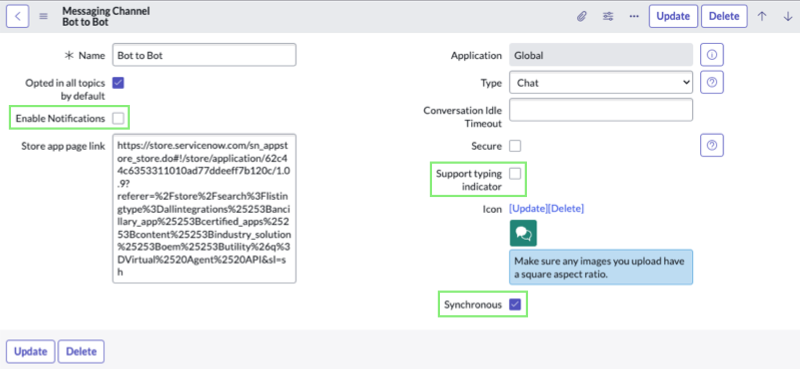
Task: Click the paperclip attachments icon
Action: [x=581, y=16]
